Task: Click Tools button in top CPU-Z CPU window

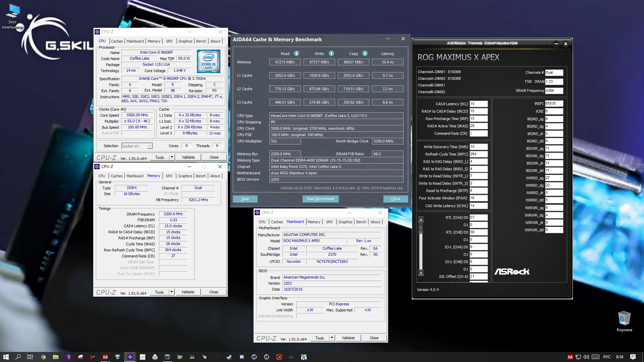Action: coord(160,157)
